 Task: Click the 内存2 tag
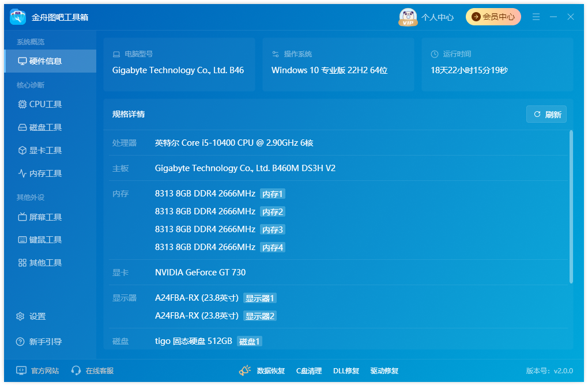pyautogui.click(x=273, y=212)
